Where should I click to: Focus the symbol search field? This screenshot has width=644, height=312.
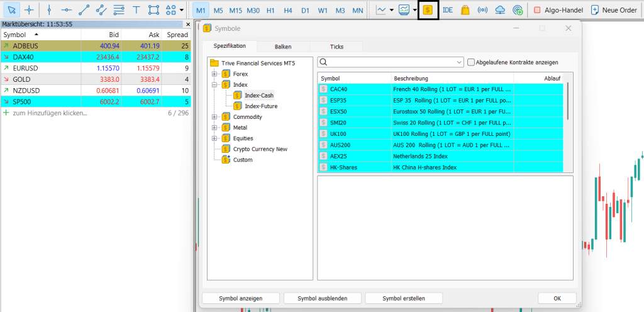[391, 62]
